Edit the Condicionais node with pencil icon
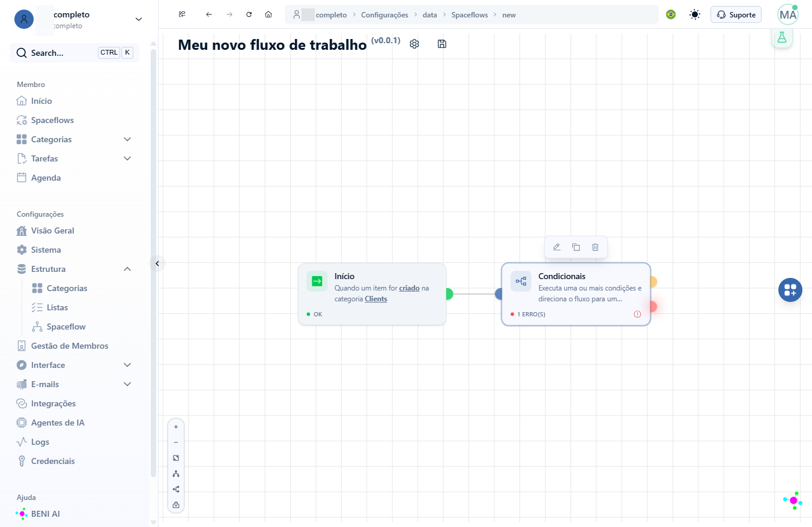The height and width of the screenshot is (527, 812). 557,247
